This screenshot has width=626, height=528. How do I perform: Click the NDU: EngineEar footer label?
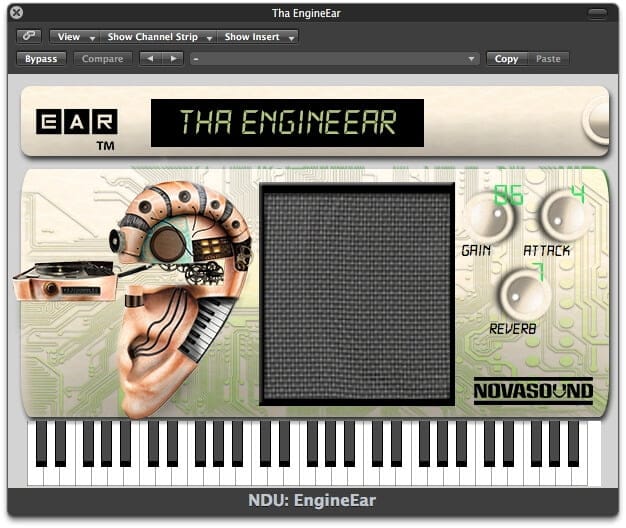(x=312, y=500)
